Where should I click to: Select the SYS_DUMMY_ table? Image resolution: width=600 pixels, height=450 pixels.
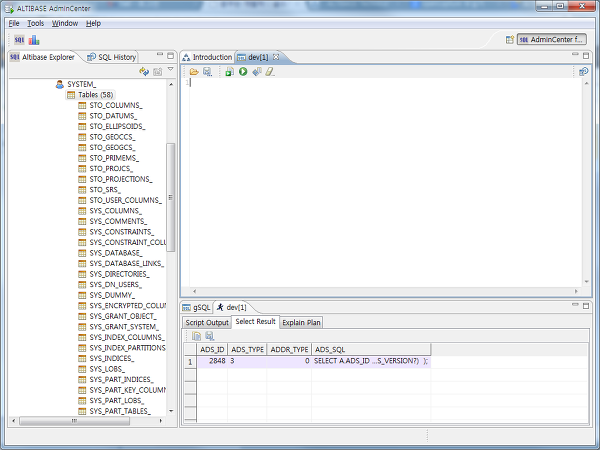click(107, 295)
